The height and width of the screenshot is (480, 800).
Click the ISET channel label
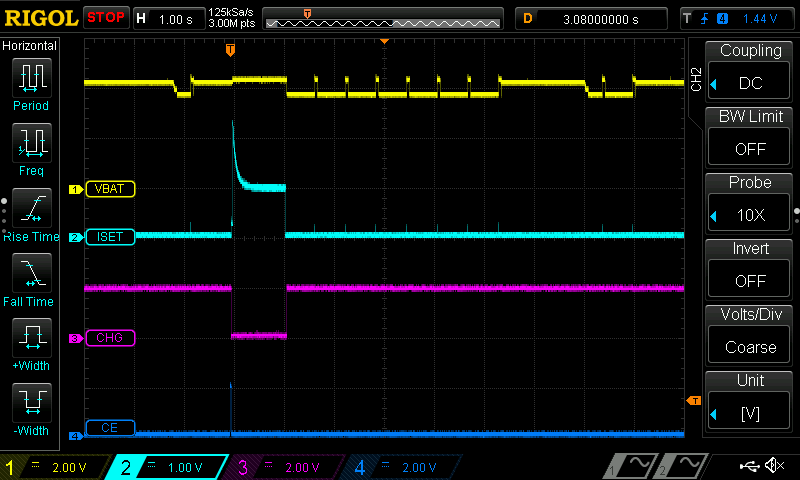click(110, 237)
